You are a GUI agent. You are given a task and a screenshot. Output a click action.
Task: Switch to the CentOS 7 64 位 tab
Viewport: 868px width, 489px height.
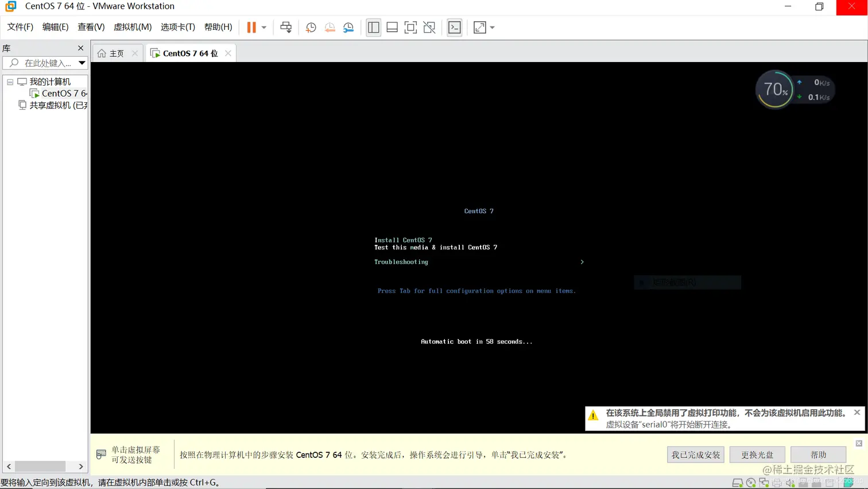(190, 53)
